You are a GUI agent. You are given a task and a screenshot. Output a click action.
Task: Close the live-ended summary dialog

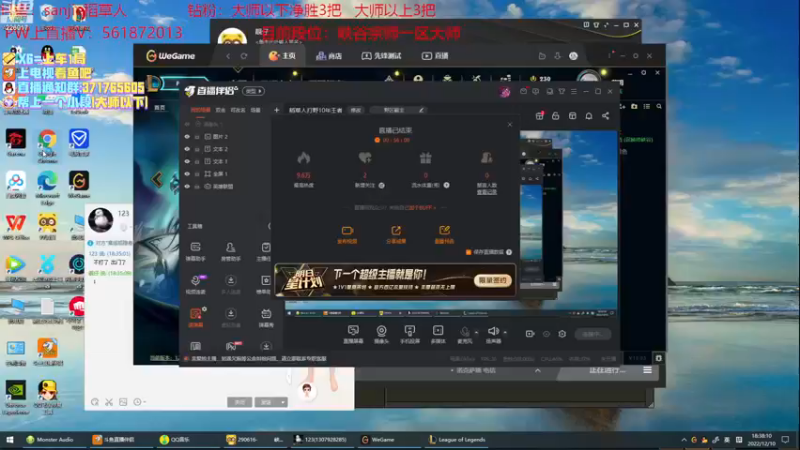(x=510, y=124)
